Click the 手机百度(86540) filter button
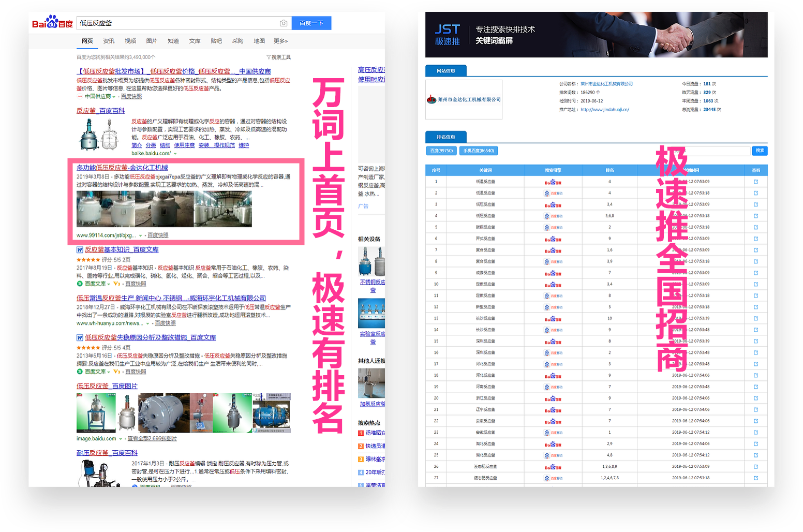 479,151
